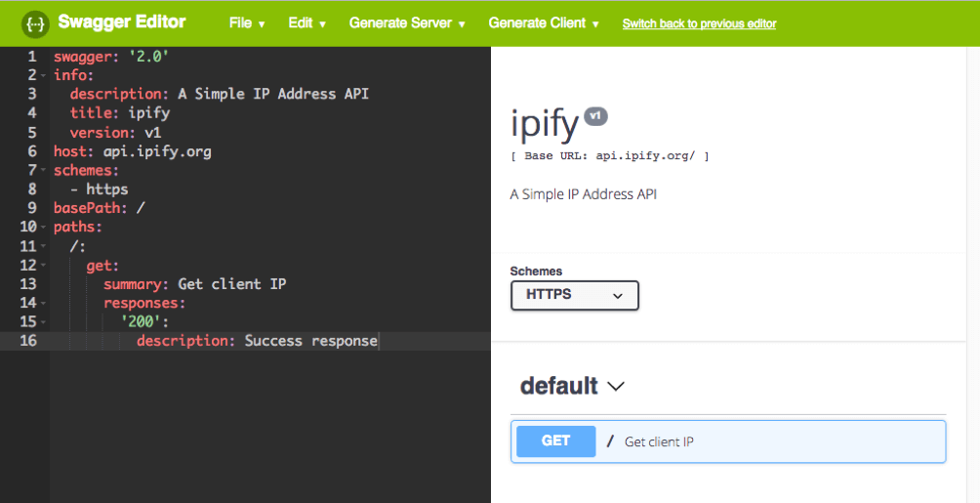Click the ipify title heading

pyautogui.click(x=544, y=125)
